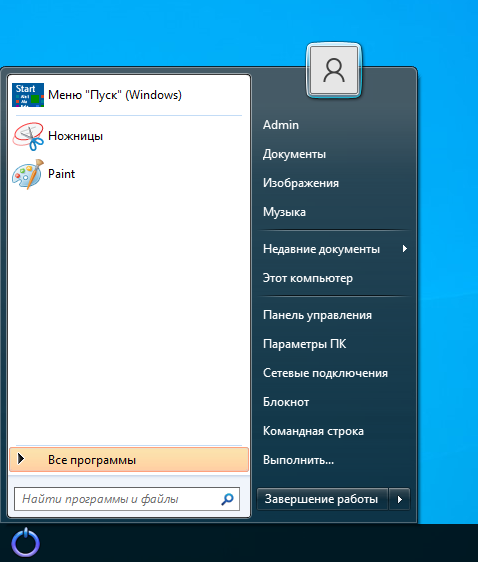Image resolution: width=478 pixels, height=562 pixels.
Task: Open the Admin user folder
Action: pos(281,125)
